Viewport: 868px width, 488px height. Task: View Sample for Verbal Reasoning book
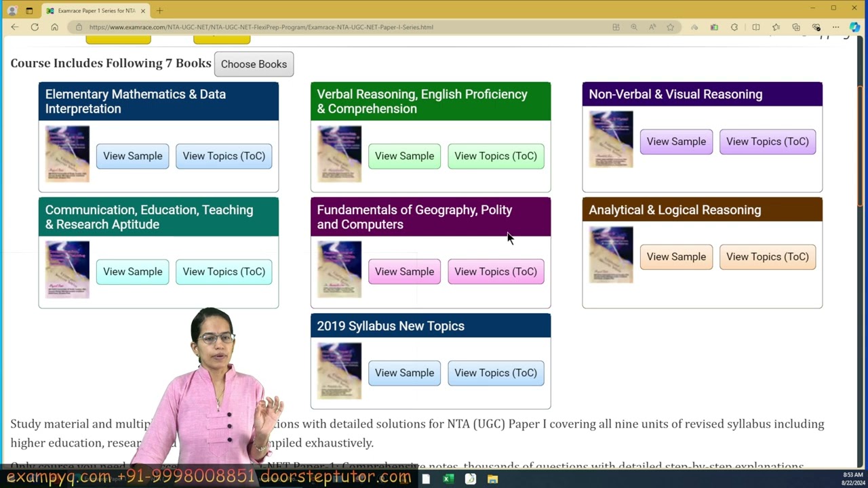click(x=404, y=156)
